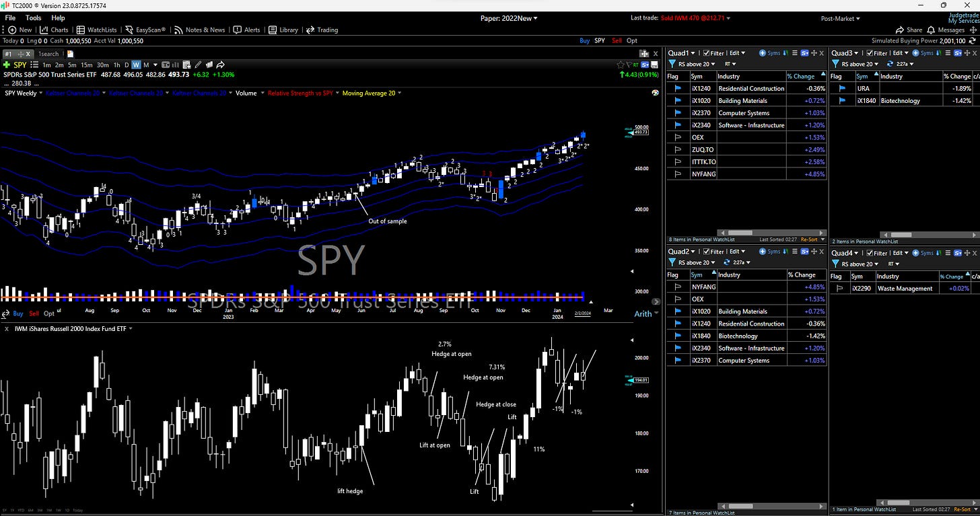Image resolution: width=980 pixels, height=516 pixels.
Task: Click the Quad3 filter funnel icon
Action: 835,64
